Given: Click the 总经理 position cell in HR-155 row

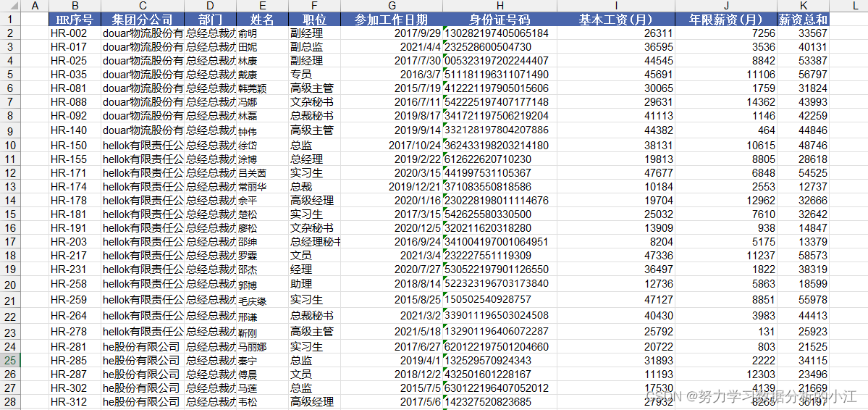Looking at the screenshot, I should [x=314, y=159].
